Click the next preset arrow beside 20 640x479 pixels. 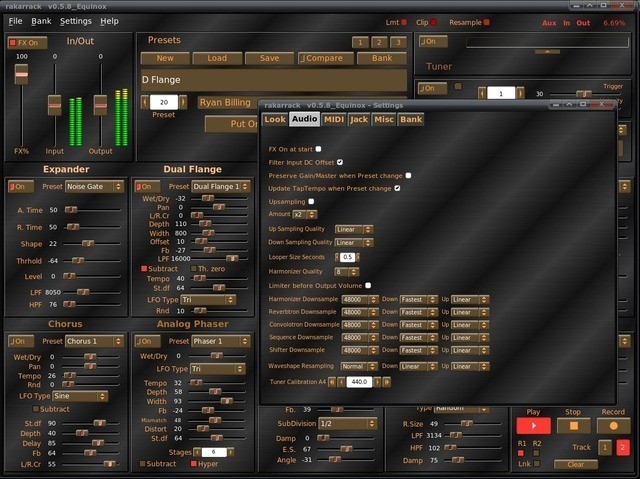(185, 102)
